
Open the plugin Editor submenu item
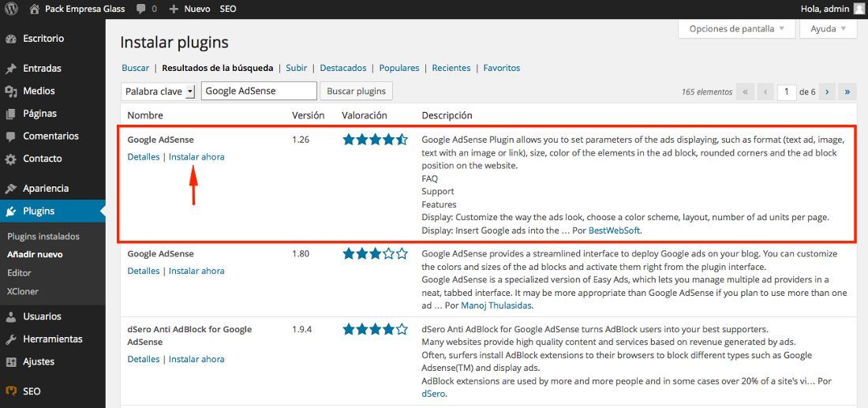pyautogui.click(x=20, y=273)
